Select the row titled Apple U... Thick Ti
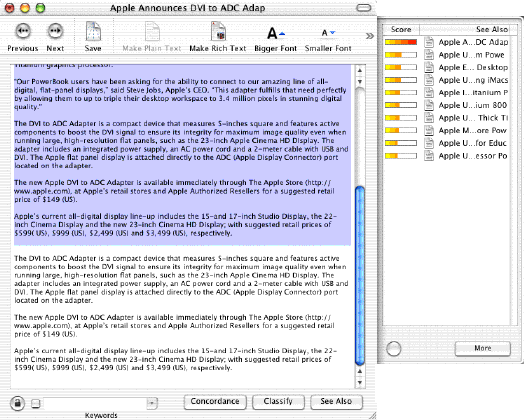The image size is (524, 420). coord(446,118)
